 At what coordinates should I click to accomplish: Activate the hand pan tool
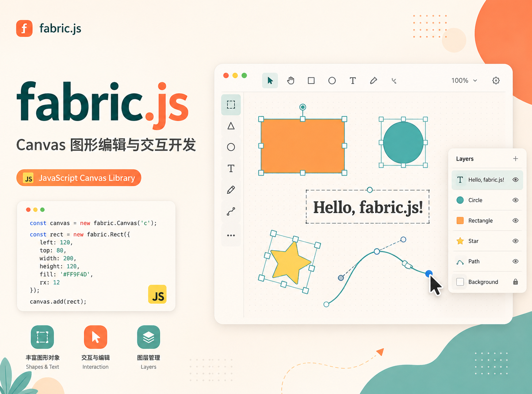click(x=291, y=81)
